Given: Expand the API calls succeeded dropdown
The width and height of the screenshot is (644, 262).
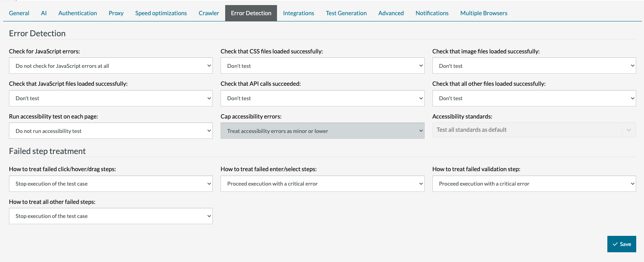Looking at the screenshot, I should [322, 98].
